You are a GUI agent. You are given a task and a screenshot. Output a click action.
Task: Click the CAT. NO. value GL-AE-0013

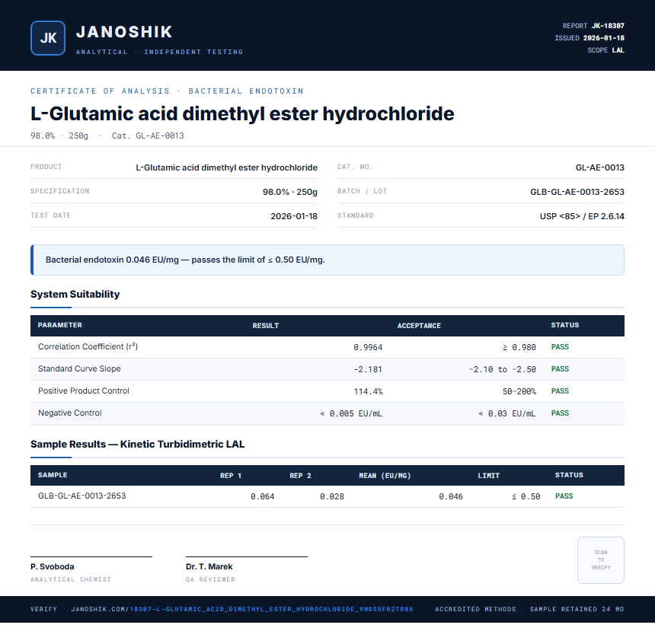[x=600, y=167]
